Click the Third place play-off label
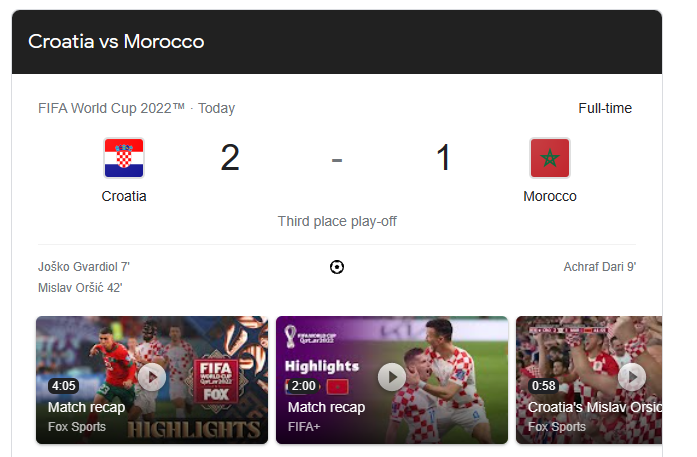This screenshot has width=697, height=457. [337, 221]
